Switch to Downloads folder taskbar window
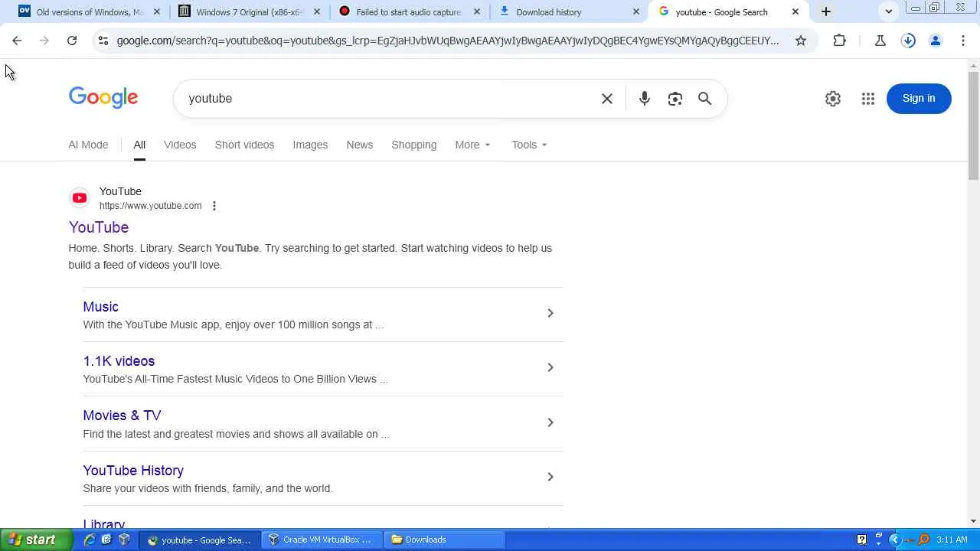The height and width of the screenshot is (551, 980). [x=444, y=540]
